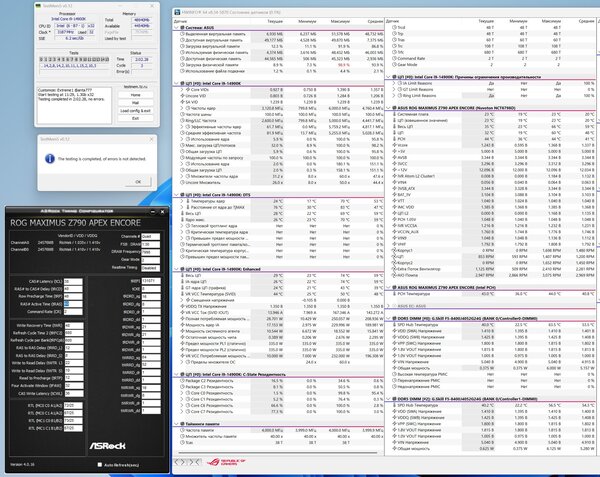Expand the Core VIDs row

pyautogui.click(x=182, y=90)
